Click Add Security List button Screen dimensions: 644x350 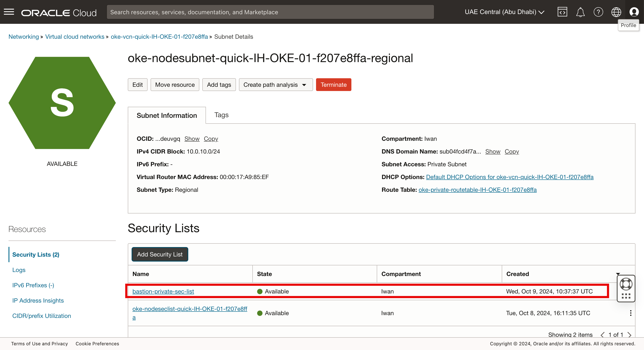160,254
